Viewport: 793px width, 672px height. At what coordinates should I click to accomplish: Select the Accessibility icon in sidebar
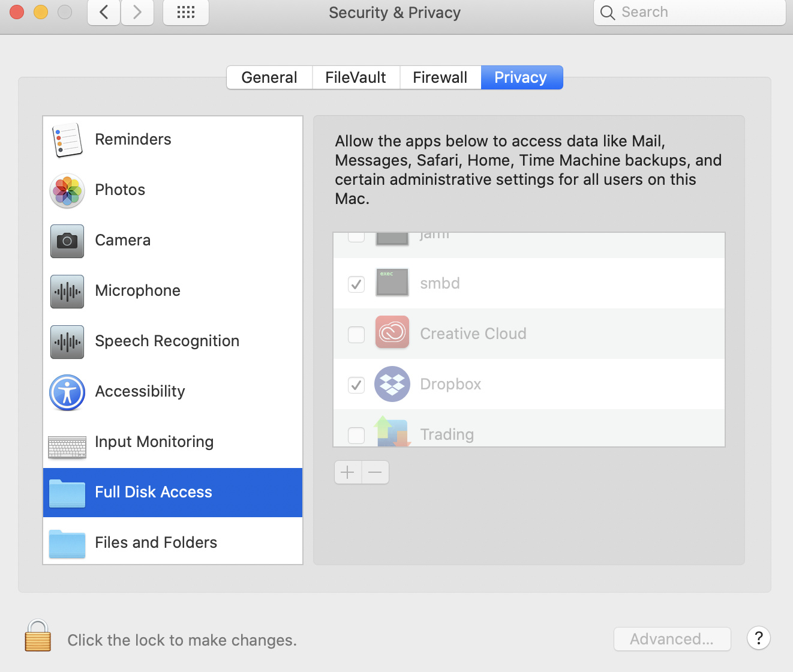[67, 392]
